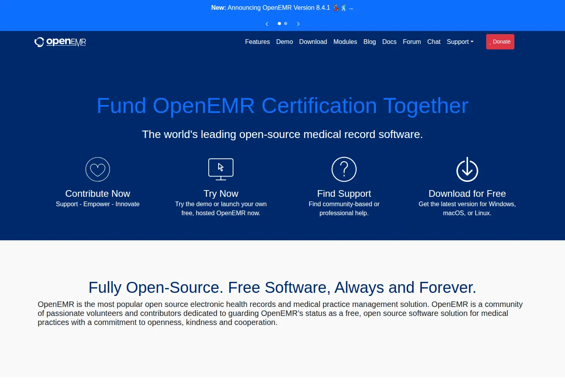The image size is (565, 392).
Task: Go to next announcement with right chevron
Action: tap(298, 24)
